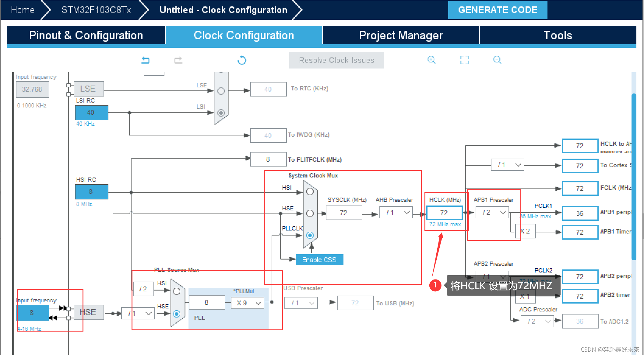Select HSI in System Clock Mux
The height and width of the screenshot is (355, 644).
pos(310,192)
